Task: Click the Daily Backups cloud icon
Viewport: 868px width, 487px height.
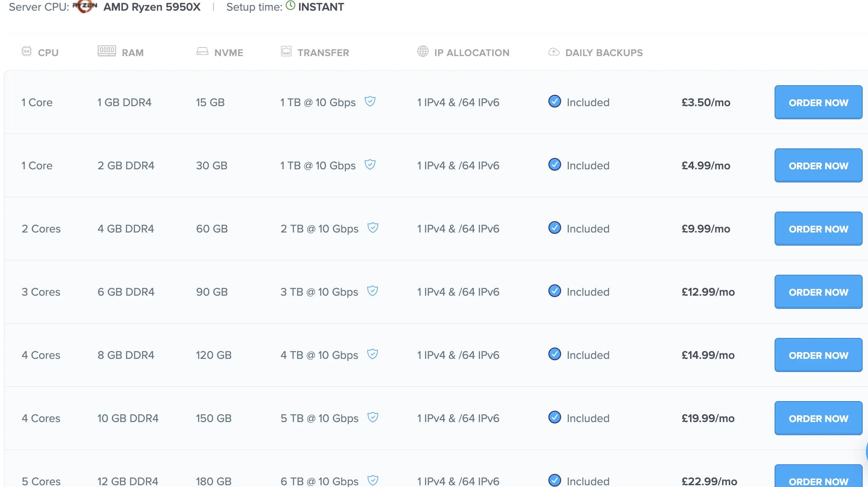Action: (x=554, y=52)
